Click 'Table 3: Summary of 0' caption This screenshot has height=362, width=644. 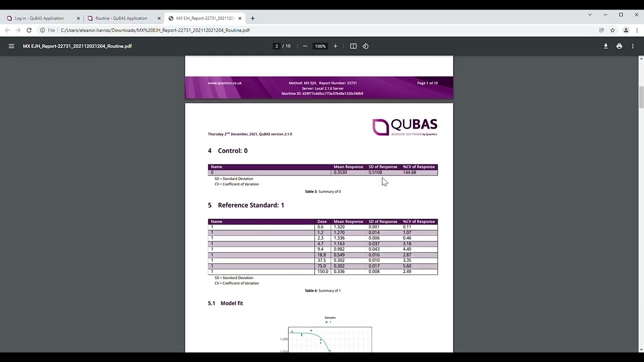click(x=323, y=192)
